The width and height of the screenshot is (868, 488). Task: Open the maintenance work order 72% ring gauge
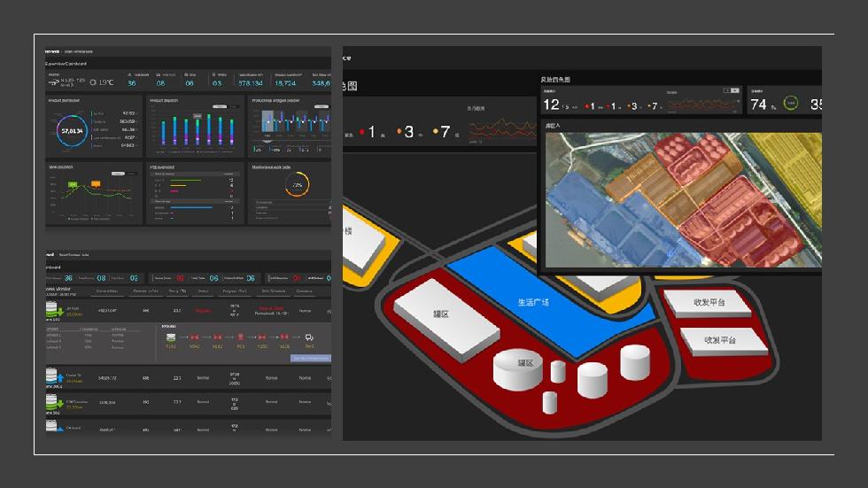298,184
